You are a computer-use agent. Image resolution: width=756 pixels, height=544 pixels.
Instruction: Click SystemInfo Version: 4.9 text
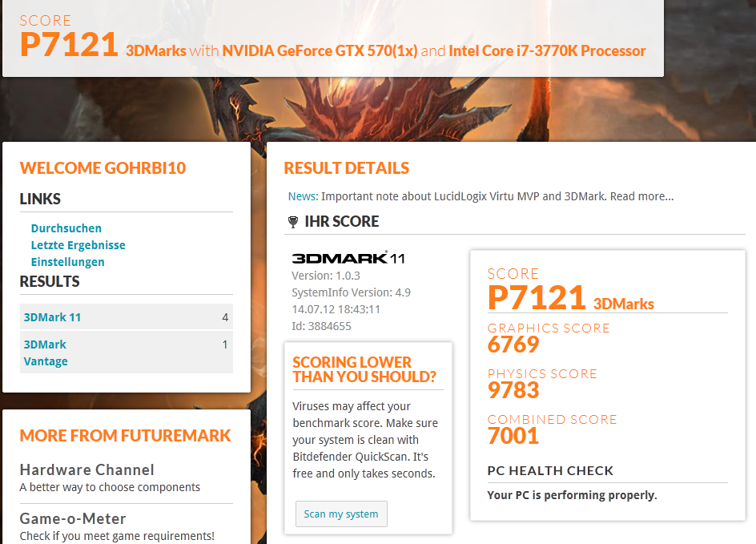(x=351, y=292)
